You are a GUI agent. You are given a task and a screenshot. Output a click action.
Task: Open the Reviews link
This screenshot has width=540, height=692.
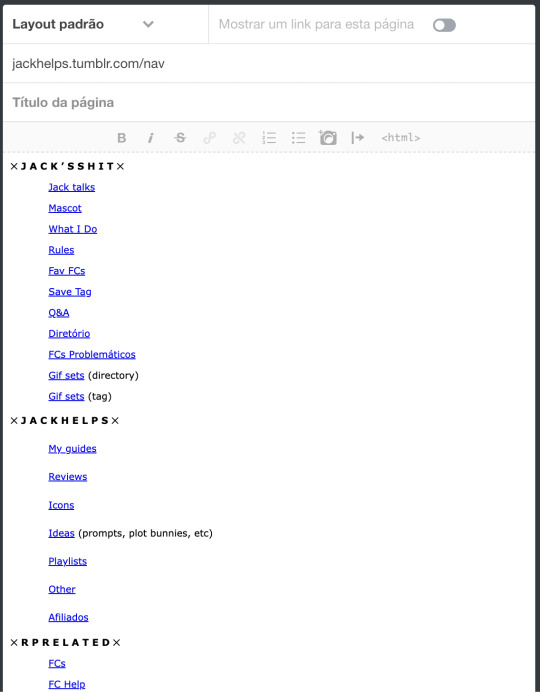[68, 477]
